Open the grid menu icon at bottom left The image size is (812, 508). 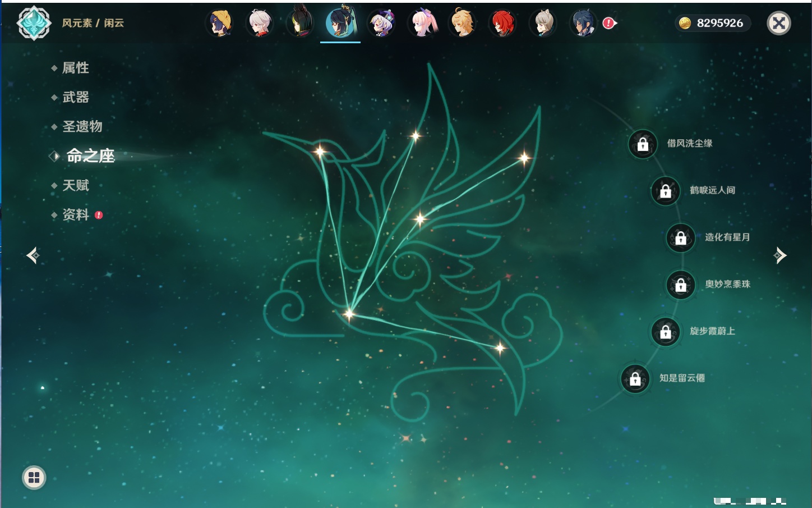(34, 478)
